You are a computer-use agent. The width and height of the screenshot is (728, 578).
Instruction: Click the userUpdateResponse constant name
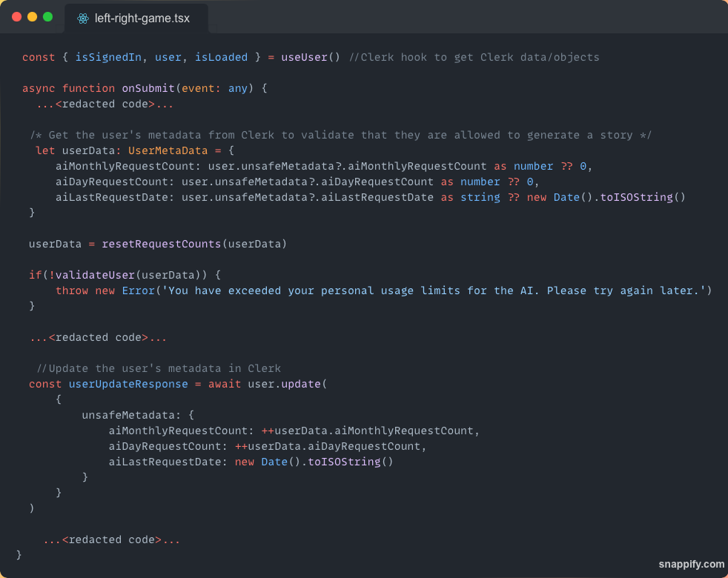128,384
